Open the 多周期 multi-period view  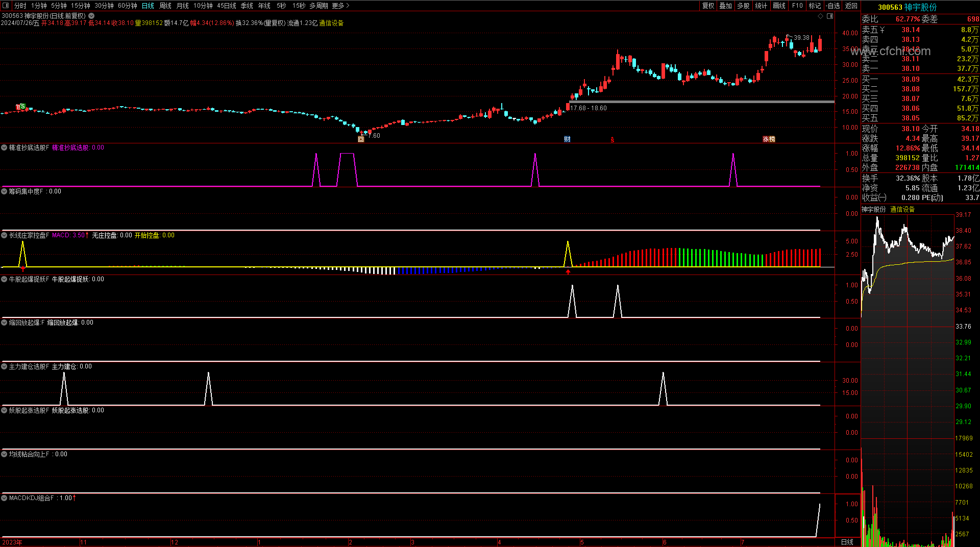(x=318, y=6)
